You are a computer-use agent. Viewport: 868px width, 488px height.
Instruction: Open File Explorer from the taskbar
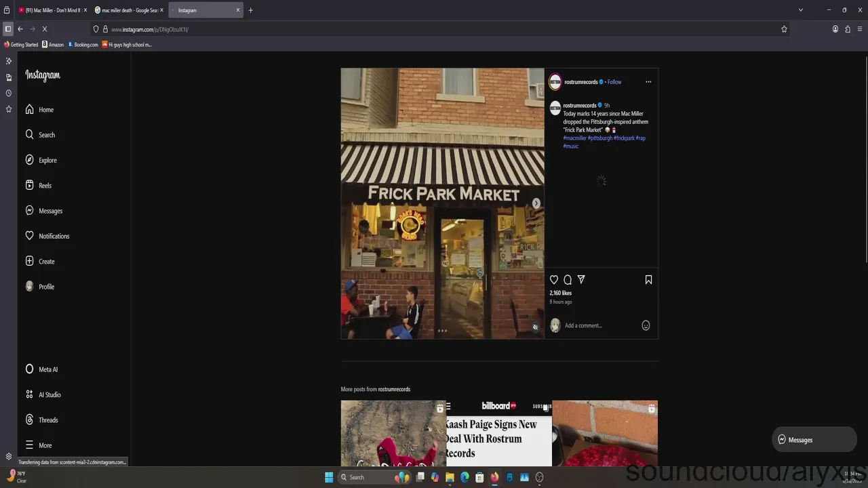point(450,477)
